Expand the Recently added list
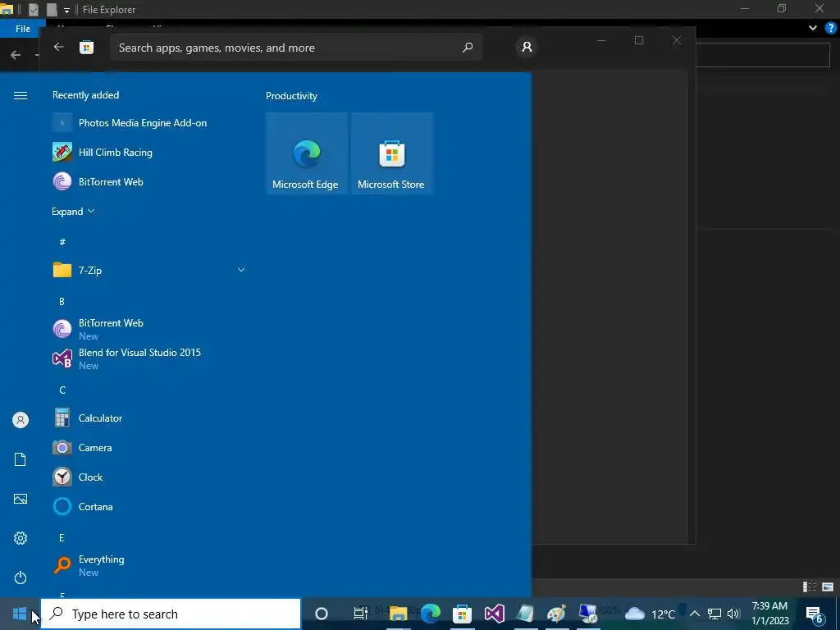Viewport: 840px width, 630px height. click(x=73, y=211)
